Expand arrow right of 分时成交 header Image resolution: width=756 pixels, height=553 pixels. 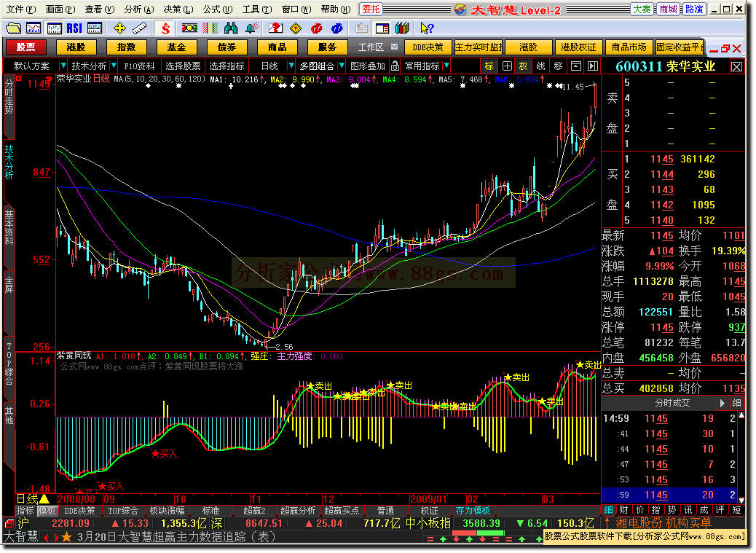722,403
